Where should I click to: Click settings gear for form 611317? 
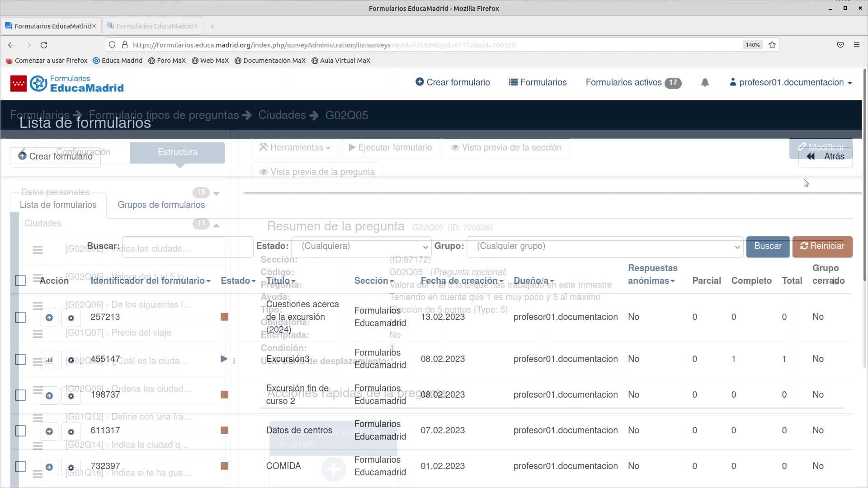pyautogui.click(x=71, y=432)
